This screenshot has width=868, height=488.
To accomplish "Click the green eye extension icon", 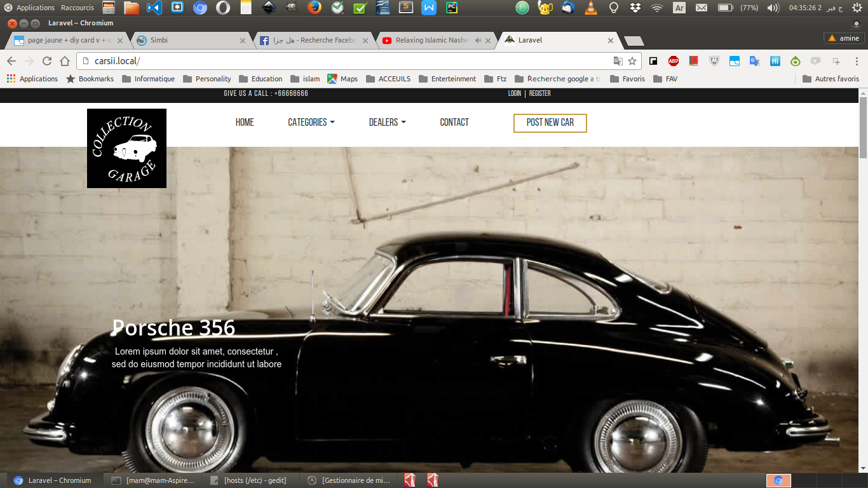I will pyautogui.click(x=795, y=61).
